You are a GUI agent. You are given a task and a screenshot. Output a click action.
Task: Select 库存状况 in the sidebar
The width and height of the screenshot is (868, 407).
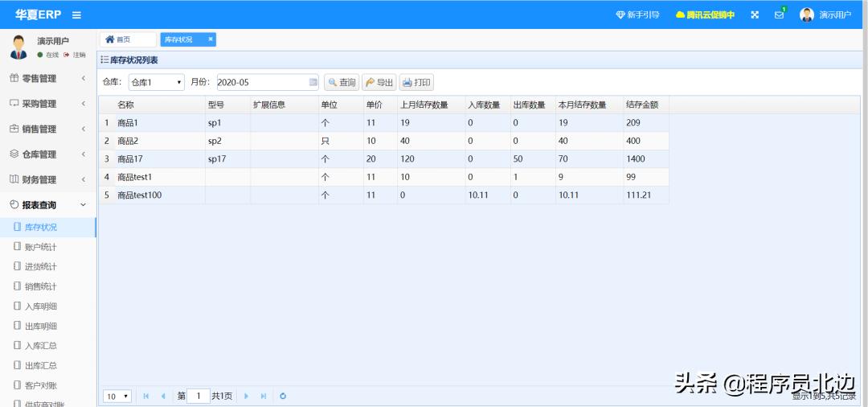47,227
